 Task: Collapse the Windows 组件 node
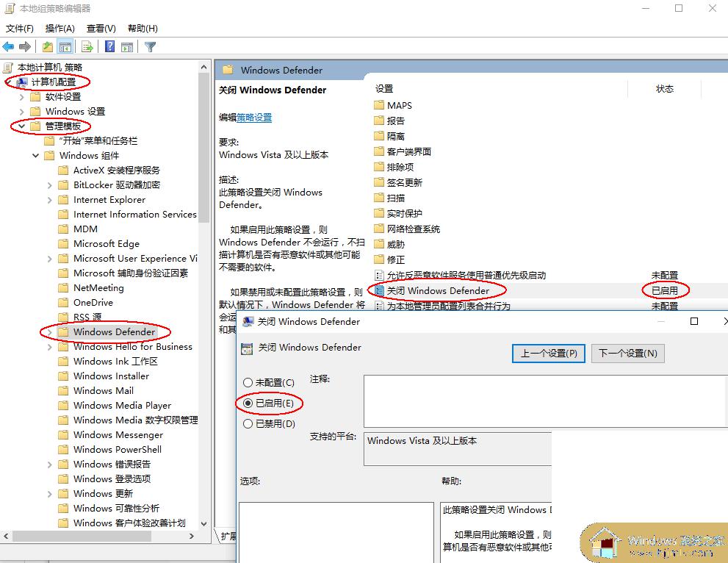point(35,155)
